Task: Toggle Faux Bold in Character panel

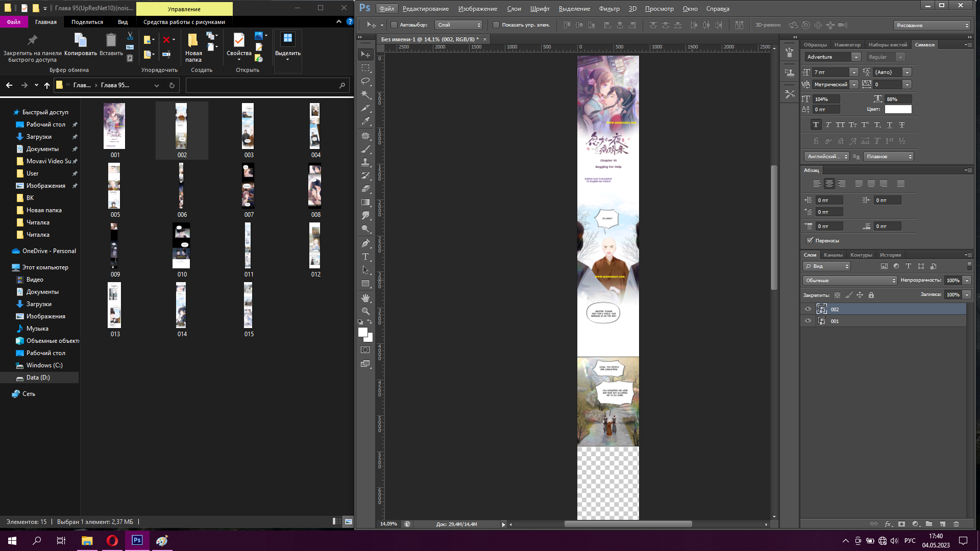Action: (816, 124)
